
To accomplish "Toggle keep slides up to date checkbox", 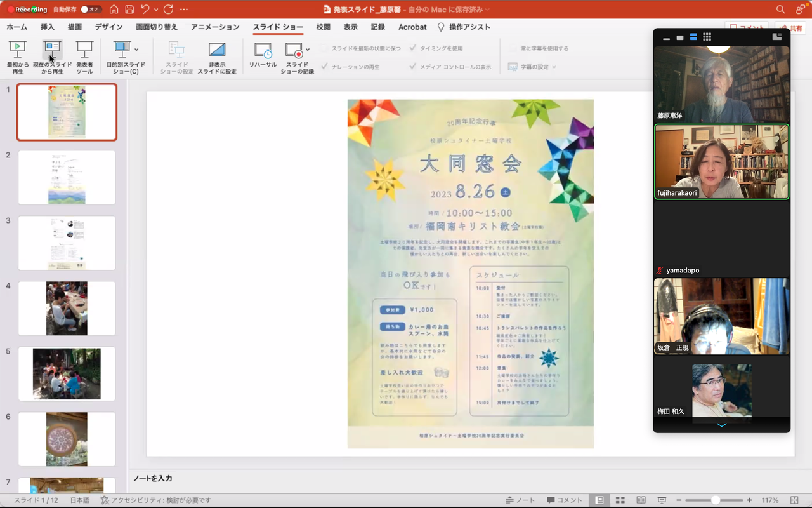I will click(325, 48).
